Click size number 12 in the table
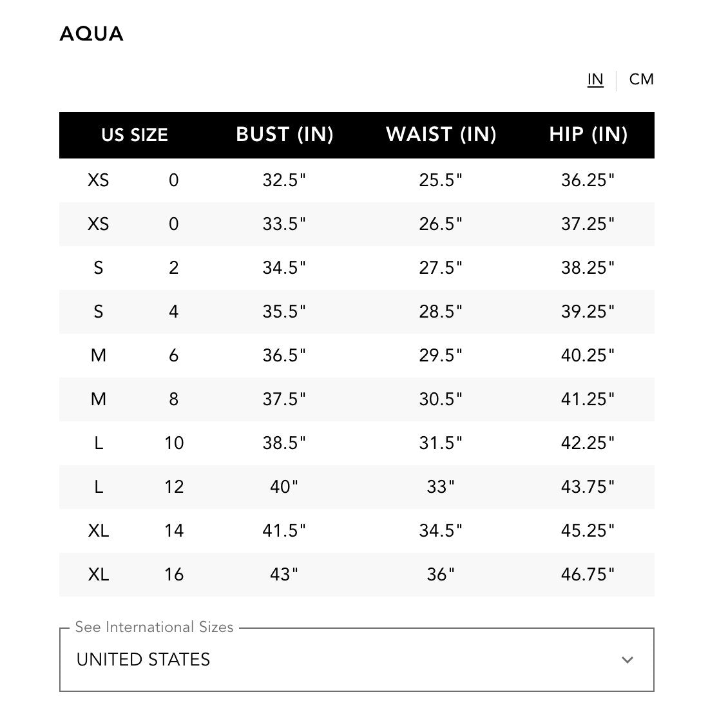 click(174, 486)
